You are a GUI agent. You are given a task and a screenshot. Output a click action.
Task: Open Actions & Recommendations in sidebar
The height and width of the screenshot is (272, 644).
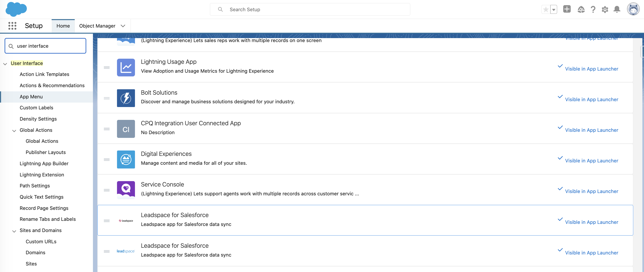pos(52,86)
